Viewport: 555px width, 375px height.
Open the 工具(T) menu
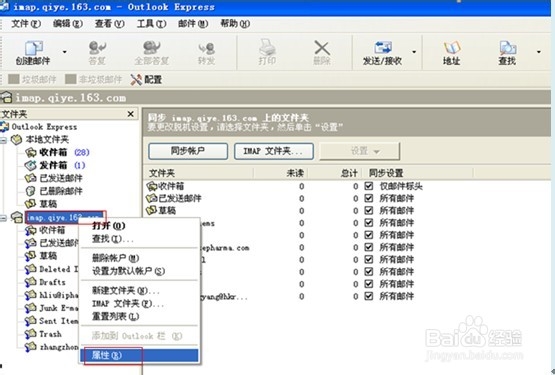[x=151, y=24]
